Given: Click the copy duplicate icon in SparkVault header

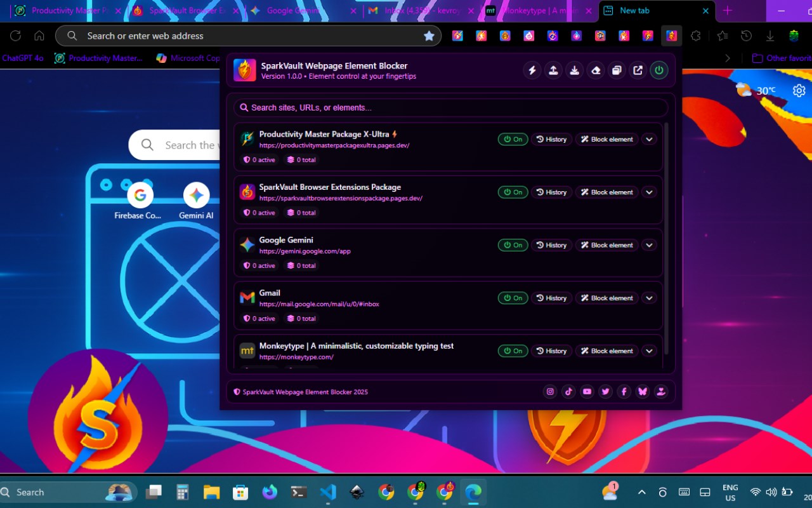Looking at the screenshot, I should pos(617,70).
